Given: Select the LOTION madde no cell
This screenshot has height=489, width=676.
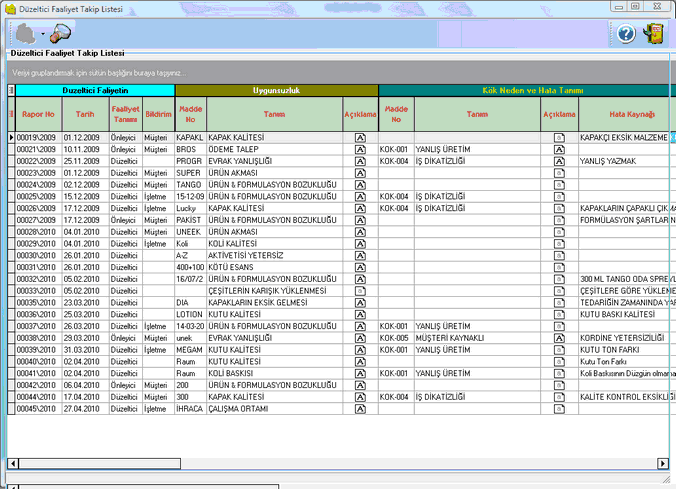Looking at the screenshot, I should coord(191,314).
